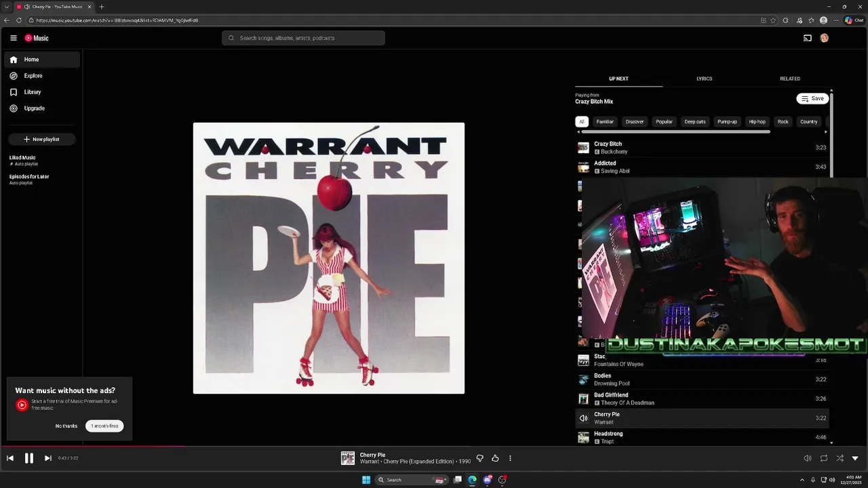Skip to previous track
868x488 pixels.
10,458
